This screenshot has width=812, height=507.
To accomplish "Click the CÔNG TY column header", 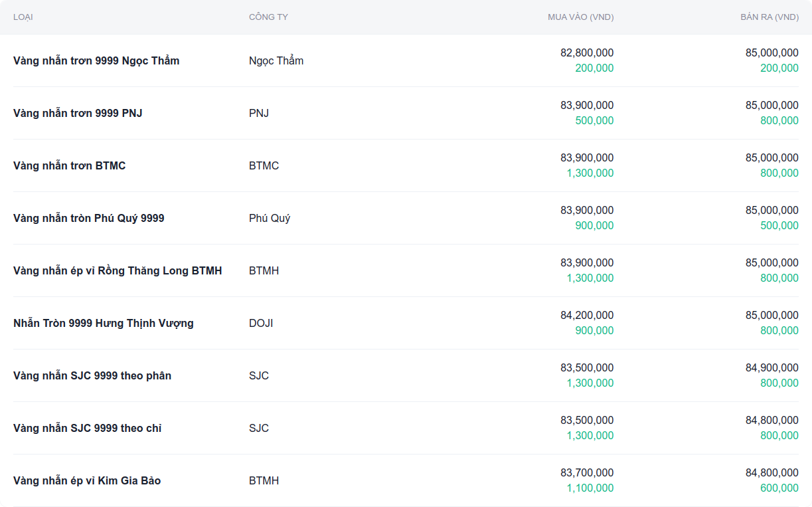I will [x=268, y=17].
